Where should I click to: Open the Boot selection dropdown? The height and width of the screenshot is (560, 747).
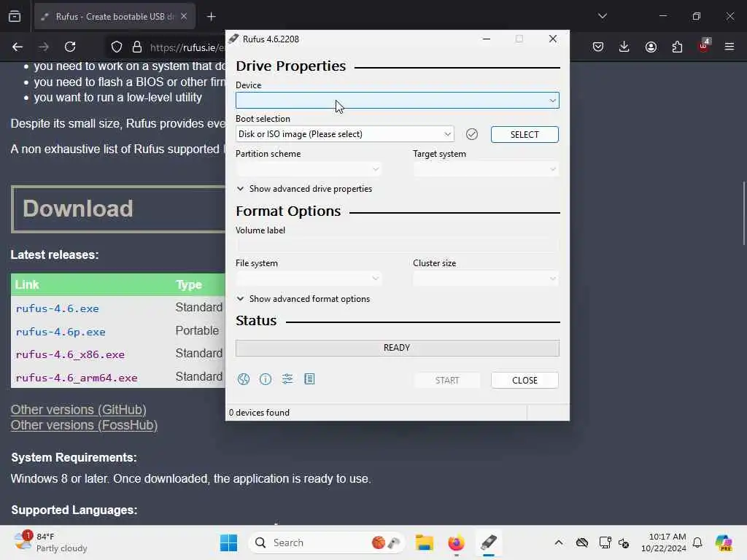tap(344, 134)
